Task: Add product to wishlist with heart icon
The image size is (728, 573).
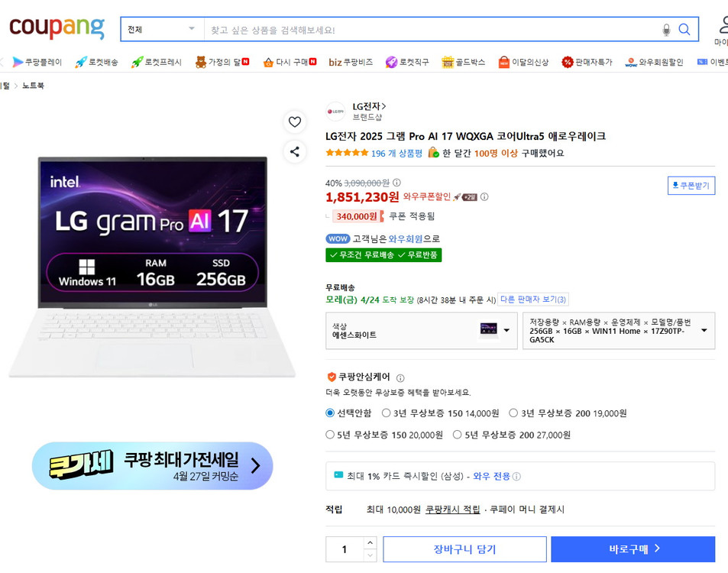Action: click(295, 122)
